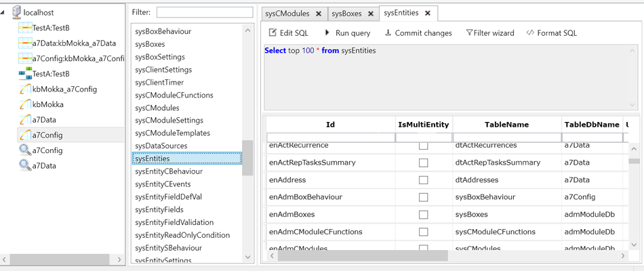
Task: Toggle IsMultiEntity checkbox for enAdmCModuleCFunctions
Action: click(423, 232)
